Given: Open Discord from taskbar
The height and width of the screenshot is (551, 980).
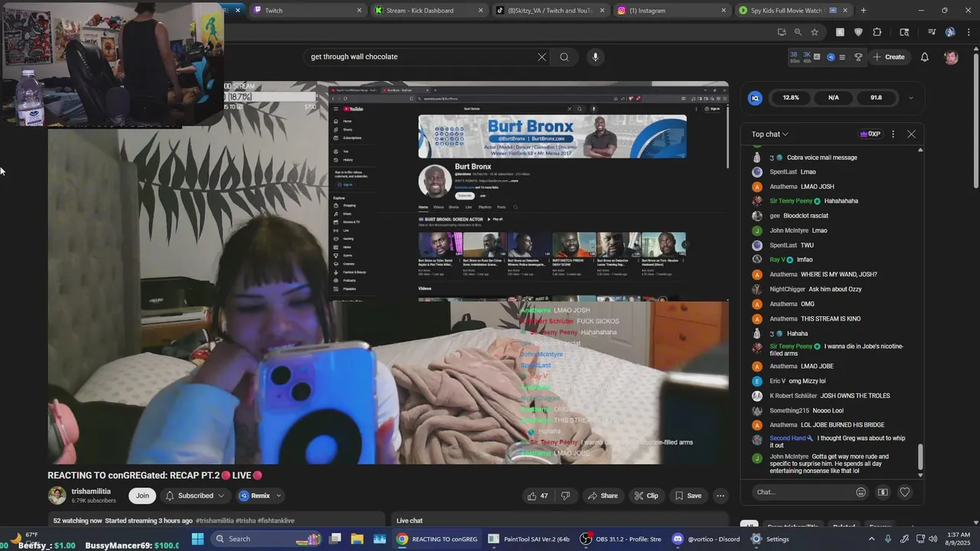Looking at the screenshot, I should click(x=704, y=539).
